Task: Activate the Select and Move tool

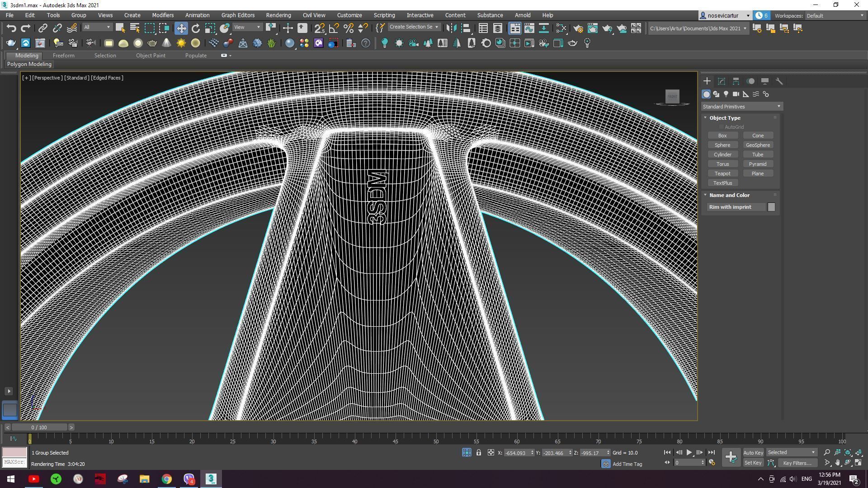Action: (x=181, y=28)
